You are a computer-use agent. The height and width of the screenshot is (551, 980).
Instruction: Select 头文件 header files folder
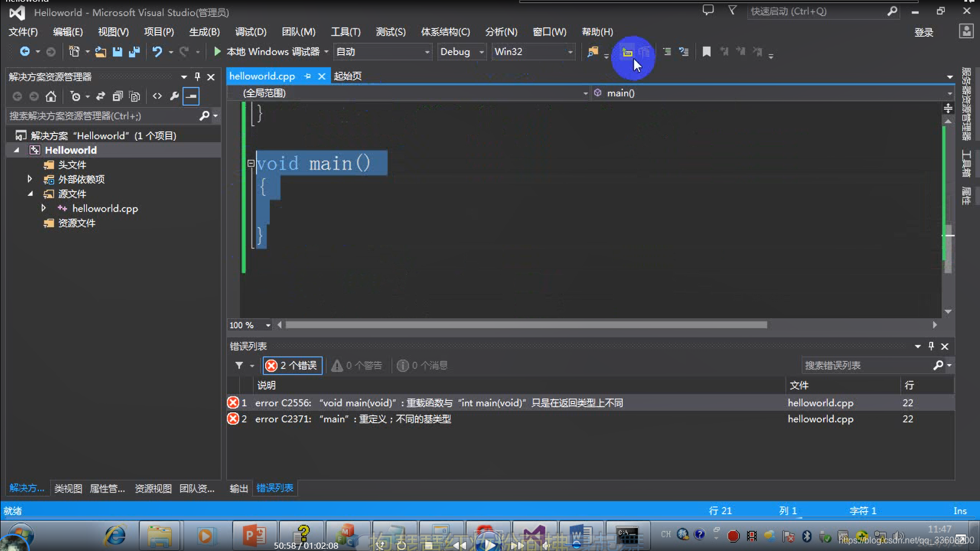(x=72, y=165)
